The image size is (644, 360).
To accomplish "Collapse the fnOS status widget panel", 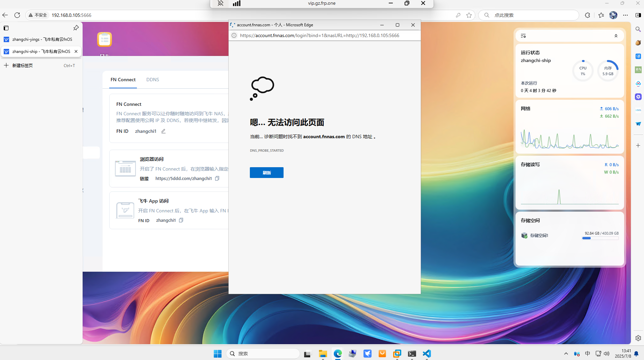I will [x=616, y=36].
